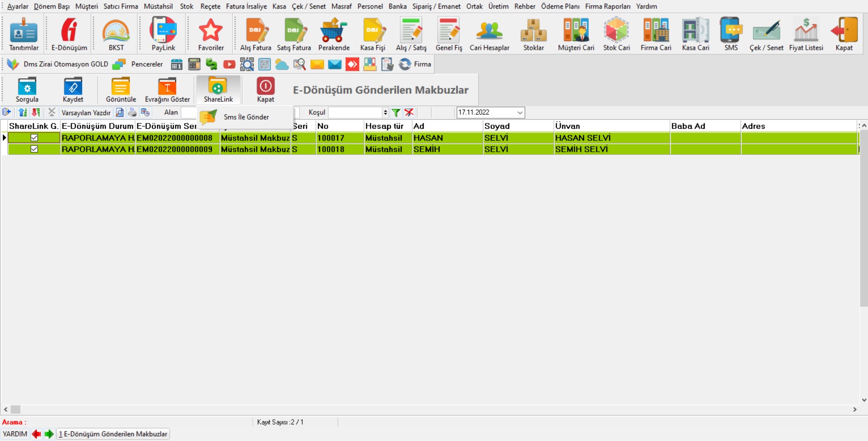Screen dimensions: 868x441
Task: Click the Varsayılan Yazdır button
Action: tap(86, 112)
